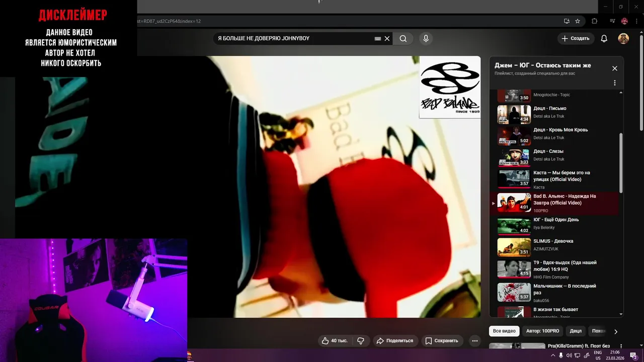Screen dimensions: 644x362
Task: Open options for Pra(Killa'Gramm) video
Action: point(621,347)
